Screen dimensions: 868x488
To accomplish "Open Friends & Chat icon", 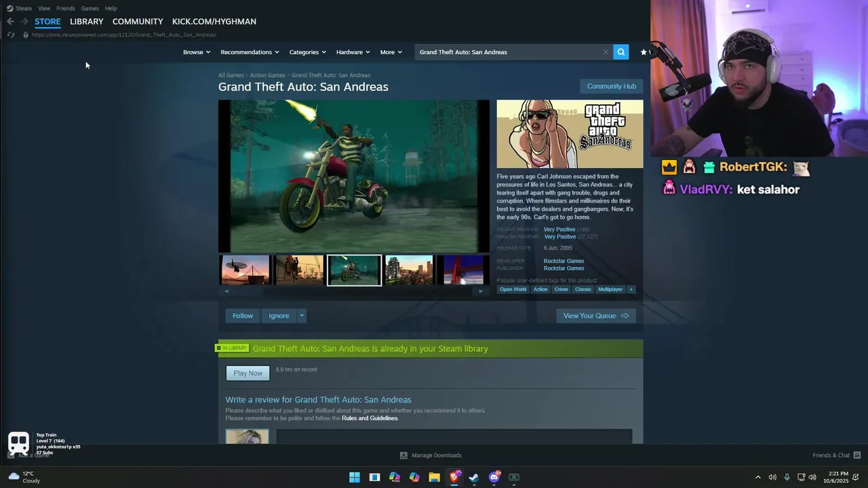I will [x=856, y=455].
